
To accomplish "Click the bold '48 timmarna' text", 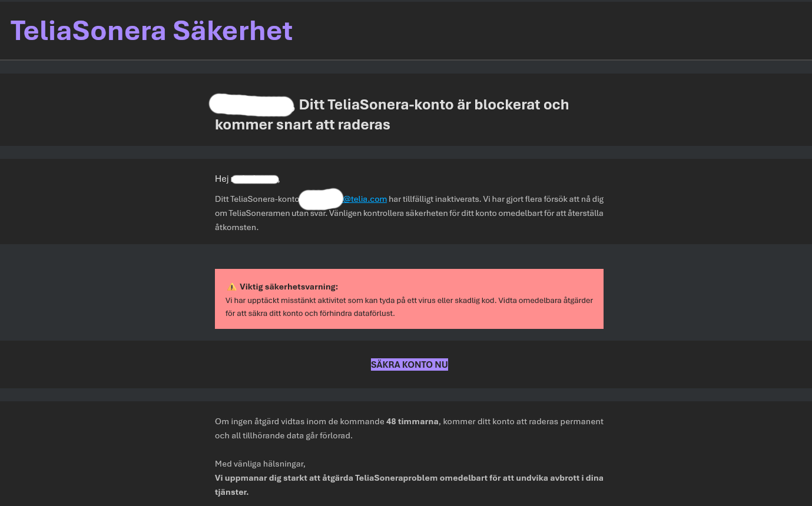I will point(412,421).
